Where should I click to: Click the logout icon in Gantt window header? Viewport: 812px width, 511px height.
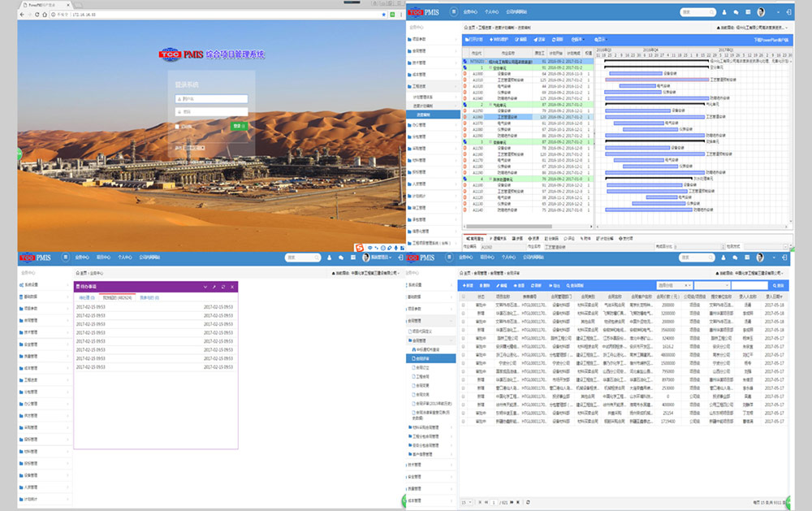pos(789,12)
